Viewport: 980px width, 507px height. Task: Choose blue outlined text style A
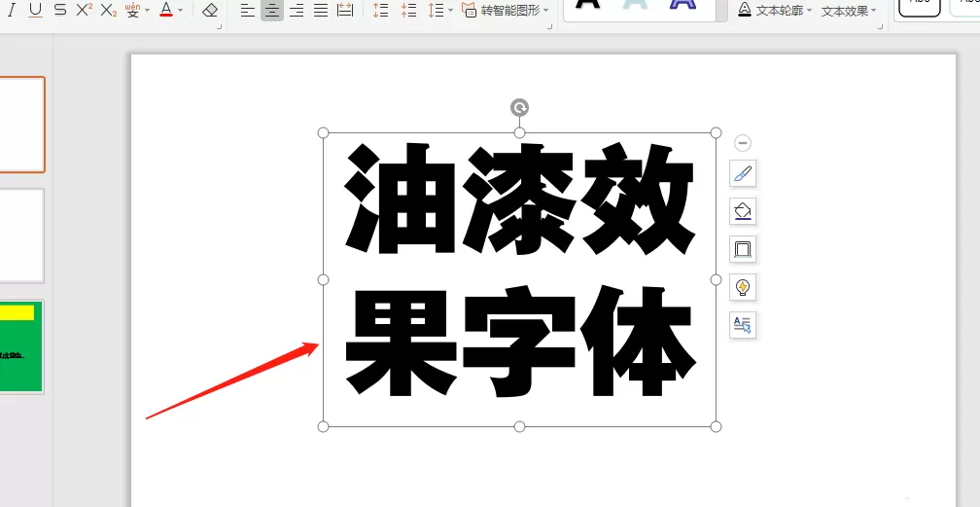[682, 5]
